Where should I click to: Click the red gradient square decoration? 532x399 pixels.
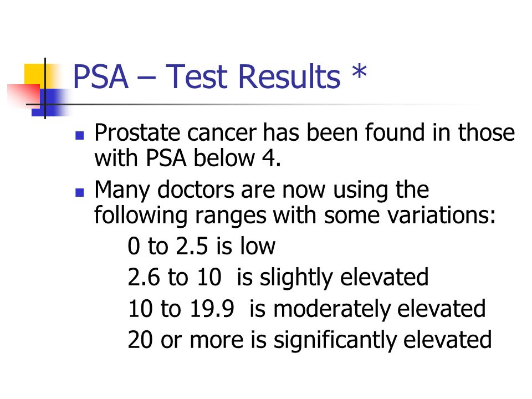coord(24,96)
